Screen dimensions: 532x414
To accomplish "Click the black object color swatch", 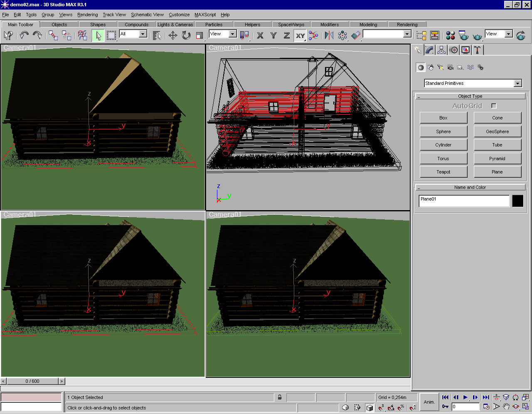I will coord(517,201).
